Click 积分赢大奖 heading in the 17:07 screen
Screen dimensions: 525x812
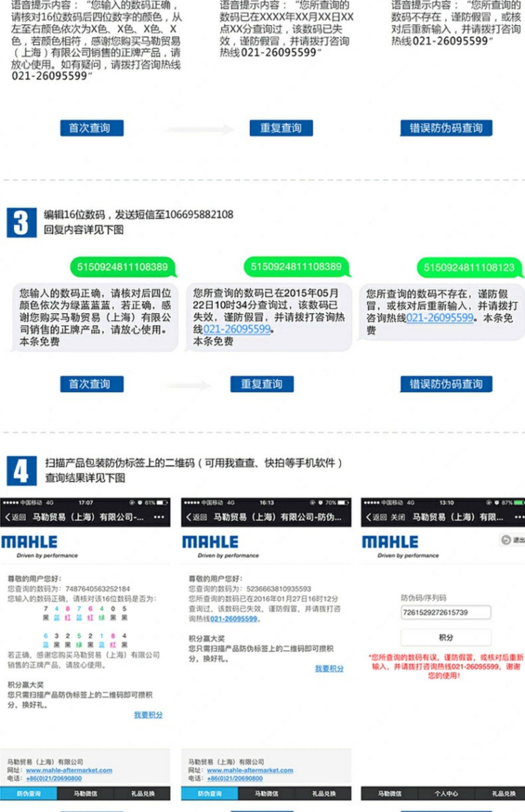[26, 685]
